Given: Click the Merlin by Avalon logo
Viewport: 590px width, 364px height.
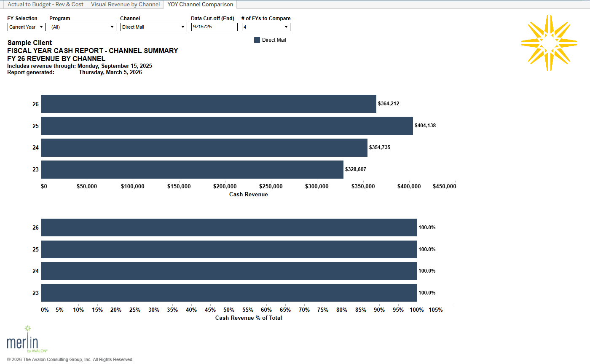Looking at the screenshot, I should pos(28,339).
